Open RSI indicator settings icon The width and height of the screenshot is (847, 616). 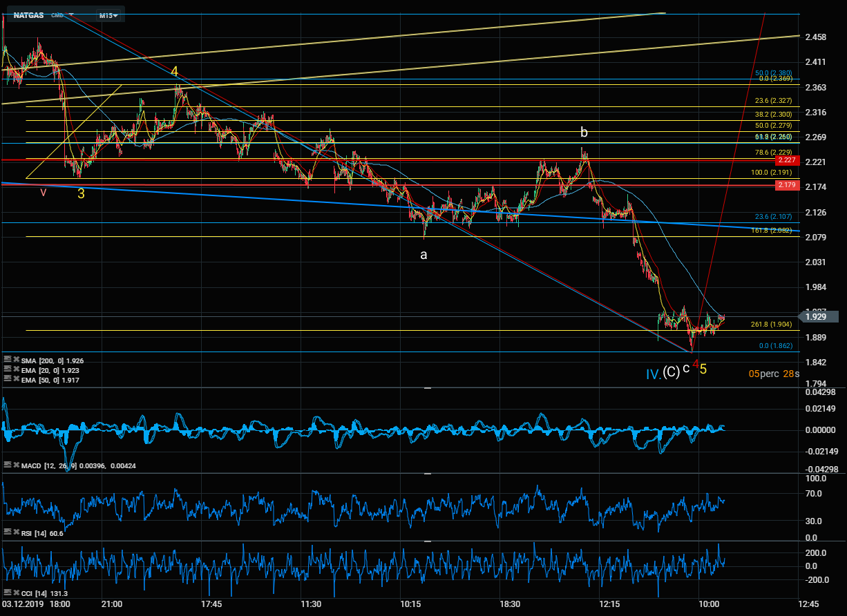[8, 532]
